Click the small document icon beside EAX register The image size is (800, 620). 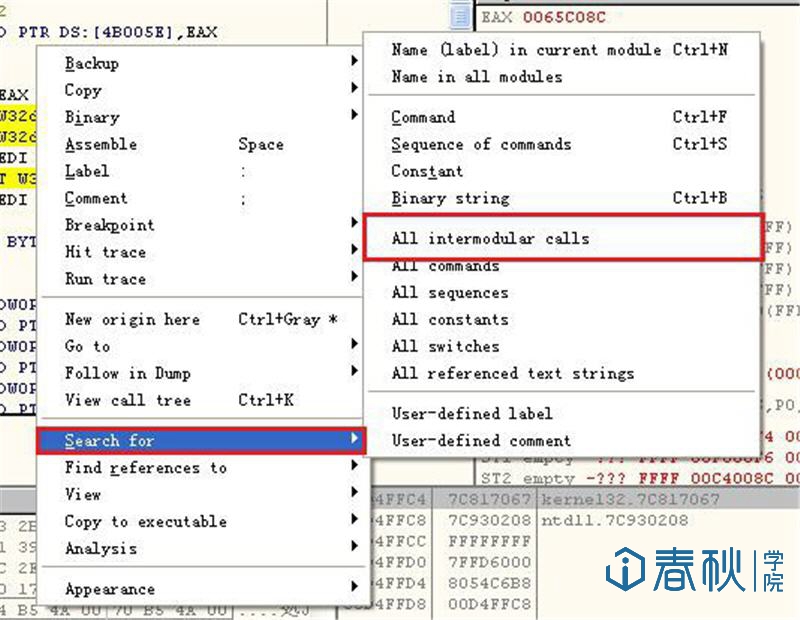click(x=461, y=17)
